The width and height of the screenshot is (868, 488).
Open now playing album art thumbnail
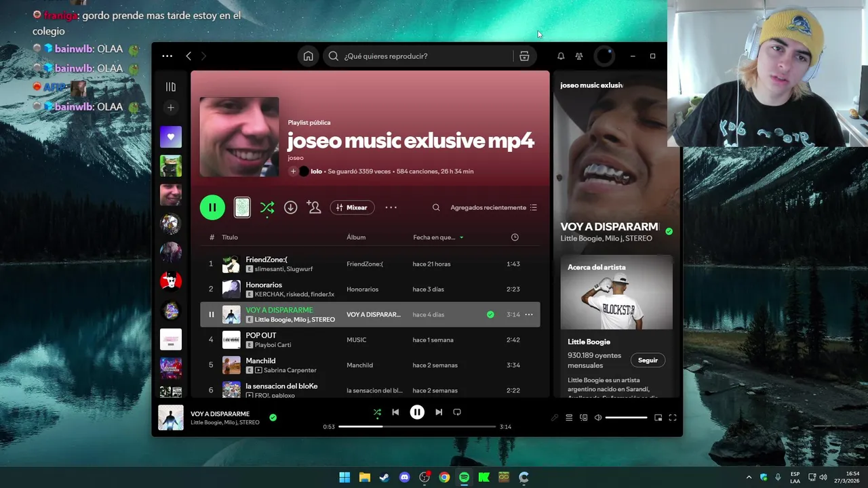coord(171,418)
